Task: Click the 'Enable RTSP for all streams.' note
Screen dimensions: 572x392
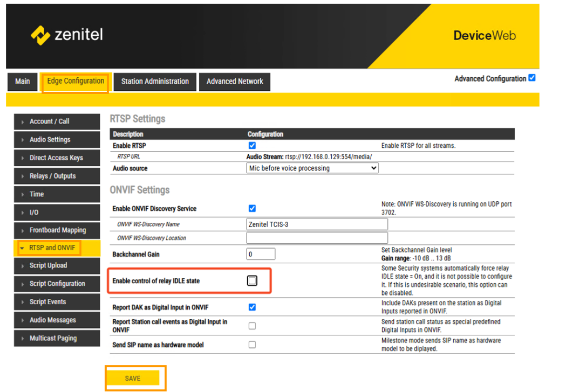Action: coord(418,146)
